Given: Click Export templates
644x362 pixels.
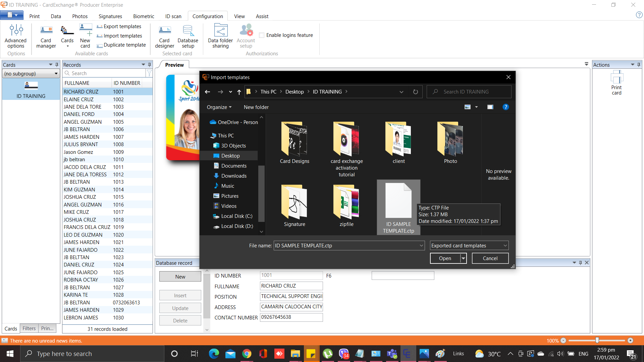Looking at the screenshot, I should 119,26.
